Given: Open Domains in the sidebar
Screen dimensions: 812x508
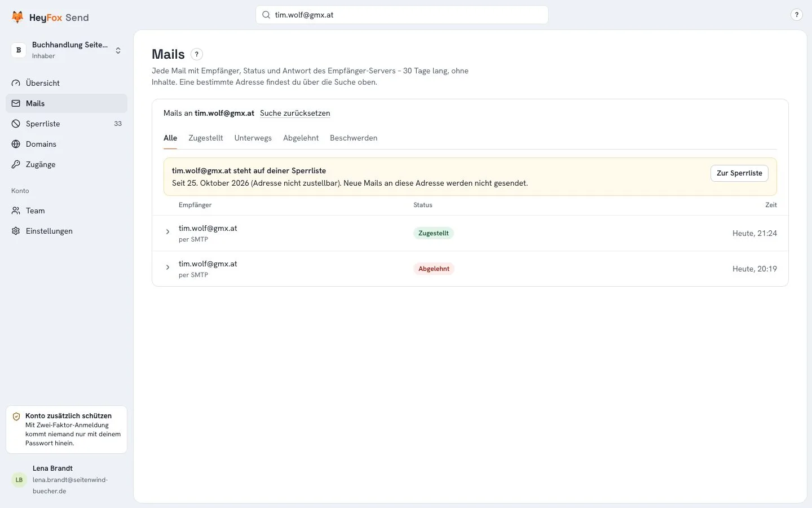Looking at the screenshot, I should pyautogui.click(x=67, y=144).
